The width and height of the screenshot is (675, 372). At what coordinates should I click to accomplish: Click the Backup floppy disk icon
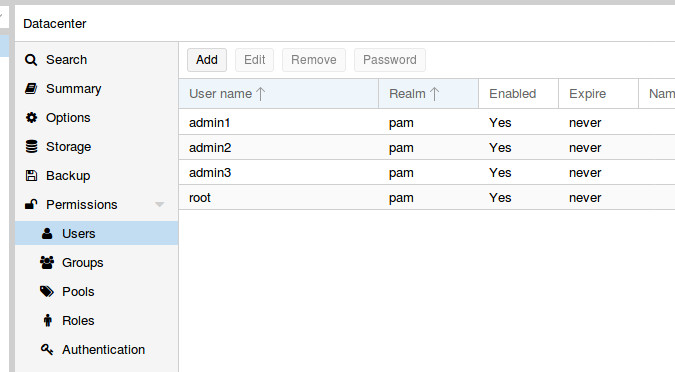31,175
